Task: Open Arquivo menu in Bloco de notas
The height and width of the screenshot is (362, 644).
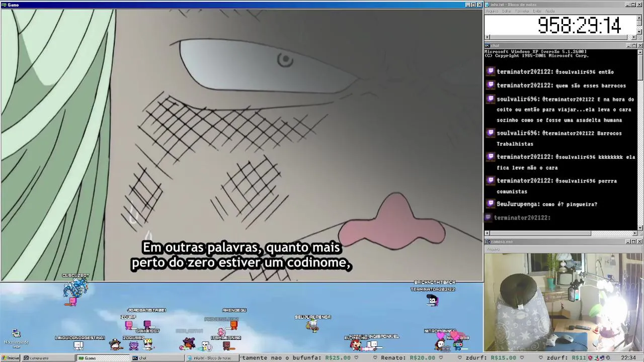Action: (x=492, y=11)
